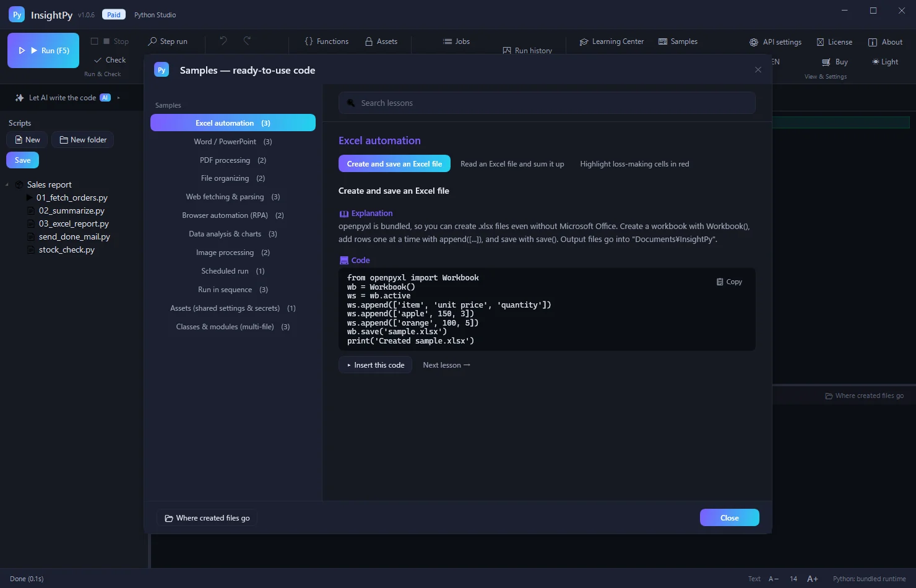Click the Samples toolbar button
The width and height of the screenshot is (916, 588).
point(678,41)
